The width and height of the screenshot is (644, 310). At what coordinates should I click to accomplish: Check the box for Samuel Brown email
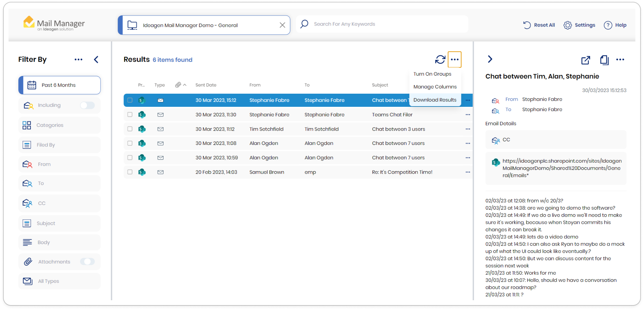pos(130,172)
